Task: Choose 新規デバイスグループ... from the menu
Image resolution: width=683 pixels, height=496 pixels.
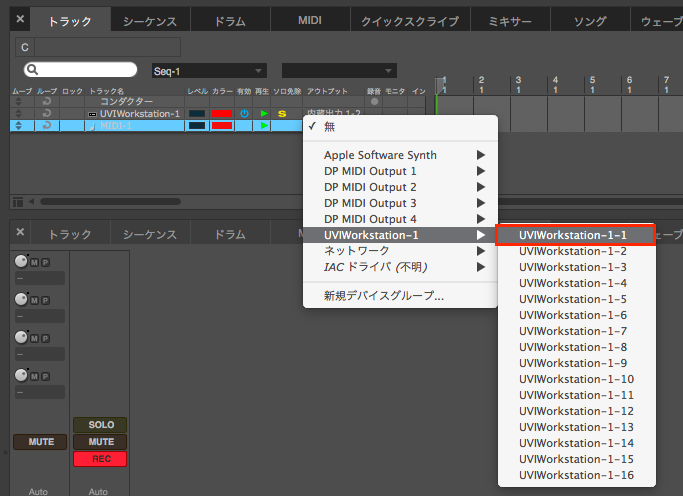Action: tap(400, 296)
